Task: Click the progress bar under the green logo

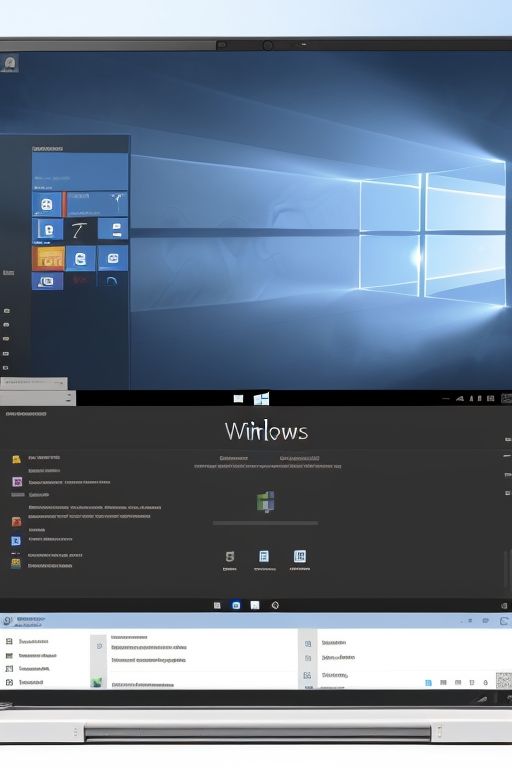Action: [265, 523]
